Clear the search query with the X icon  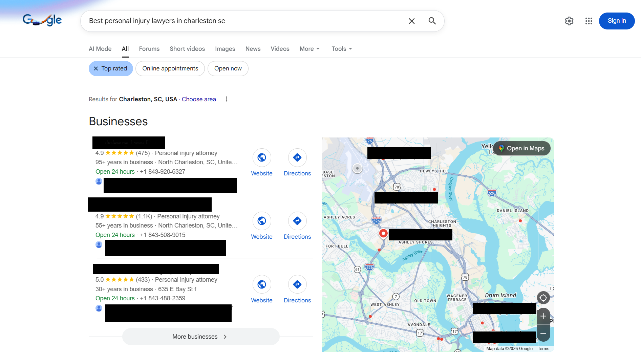pos(411,21)
